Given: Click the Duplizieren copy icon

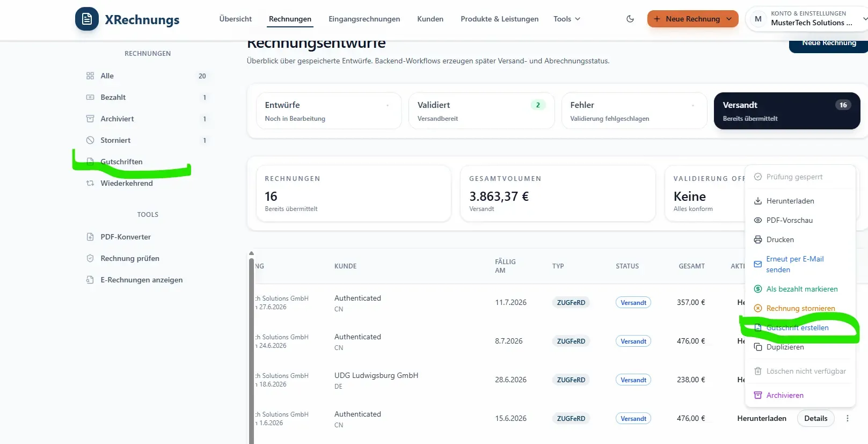Looking at the screenshot, I should (x=758, y=347).
